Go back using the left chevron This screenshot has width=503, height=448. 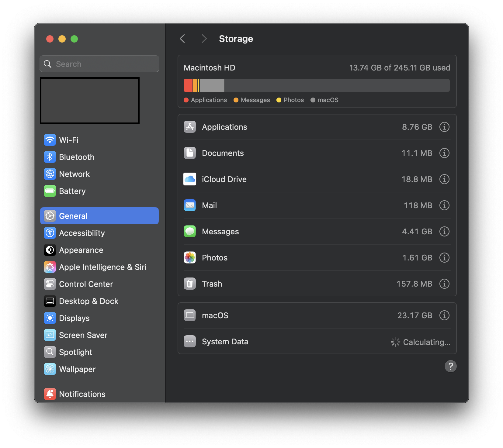pos(182,39)
